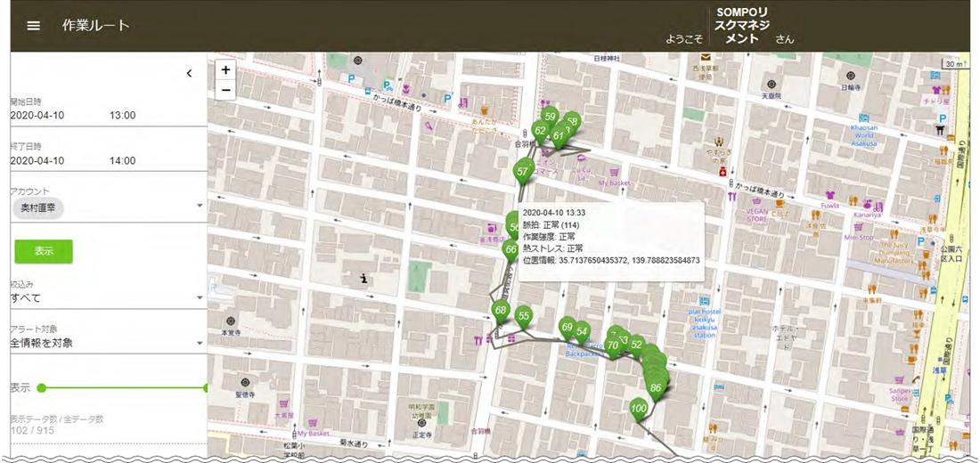Click the end time field 14:00
Screen dimensions: 980x463
point(122,161)
